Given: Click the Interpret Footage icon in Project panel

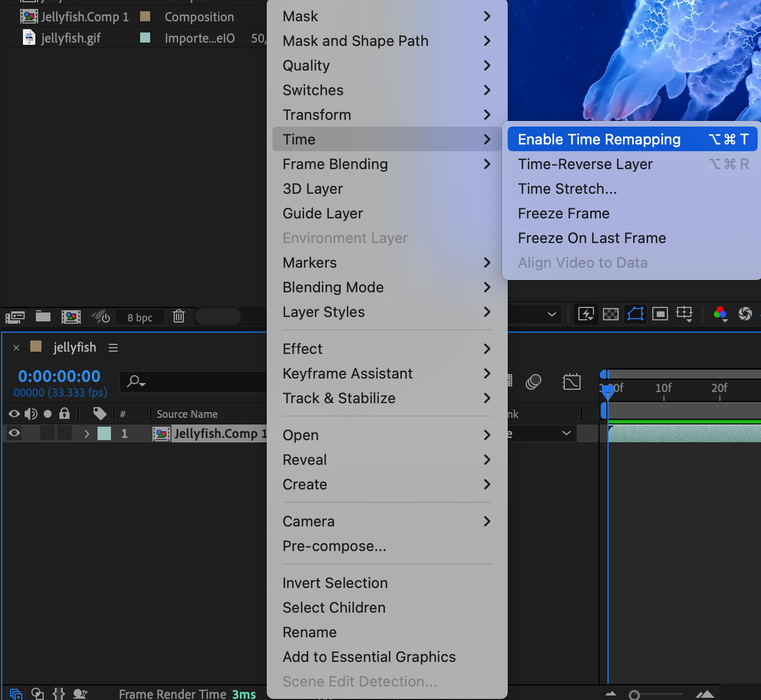Looking at the screenshot, I should point(15,318).
